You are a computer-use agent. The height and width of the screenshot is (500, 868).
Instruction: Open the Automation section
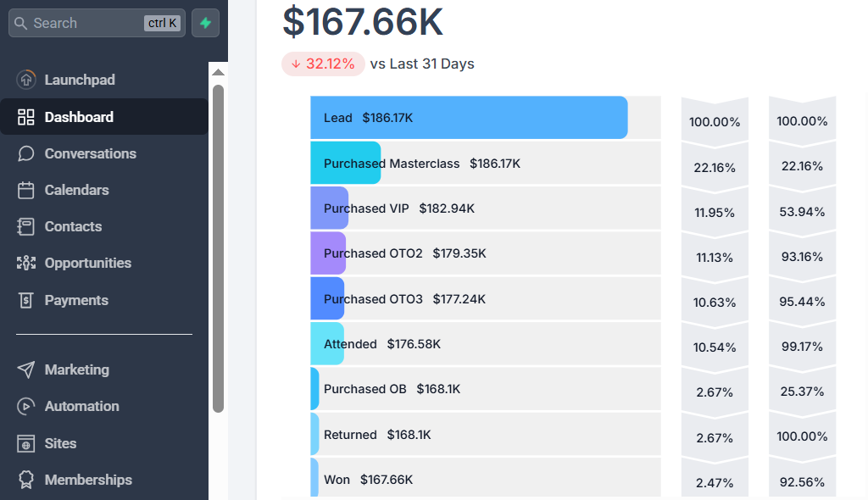click(80, 406)
